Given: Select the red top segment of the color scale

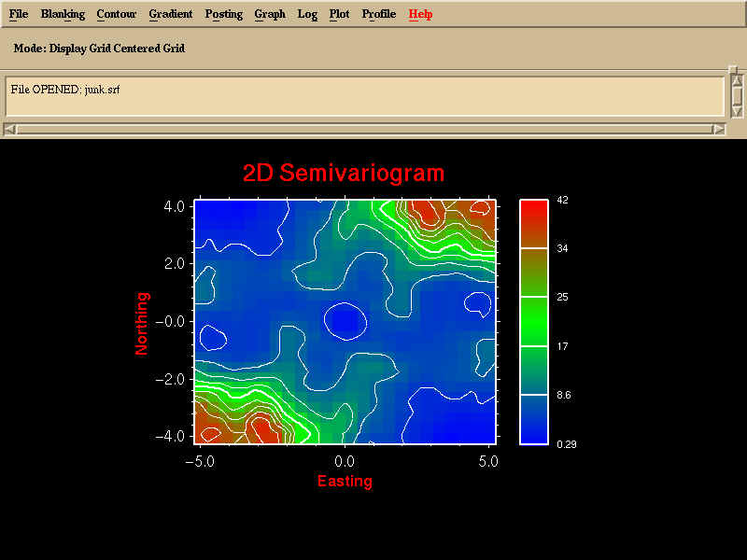Looking at the screenshot, I should click(534, 224).
